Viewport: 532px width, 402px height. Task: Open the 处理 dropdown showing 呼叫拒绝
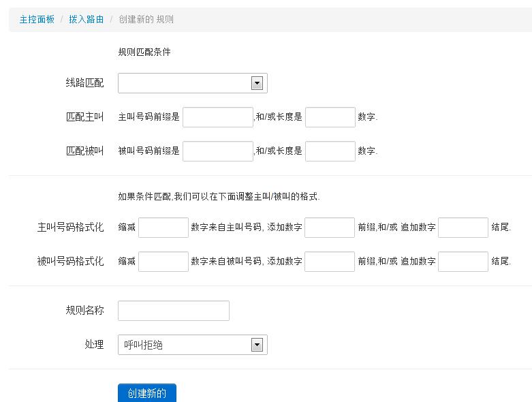coord(193,345)
